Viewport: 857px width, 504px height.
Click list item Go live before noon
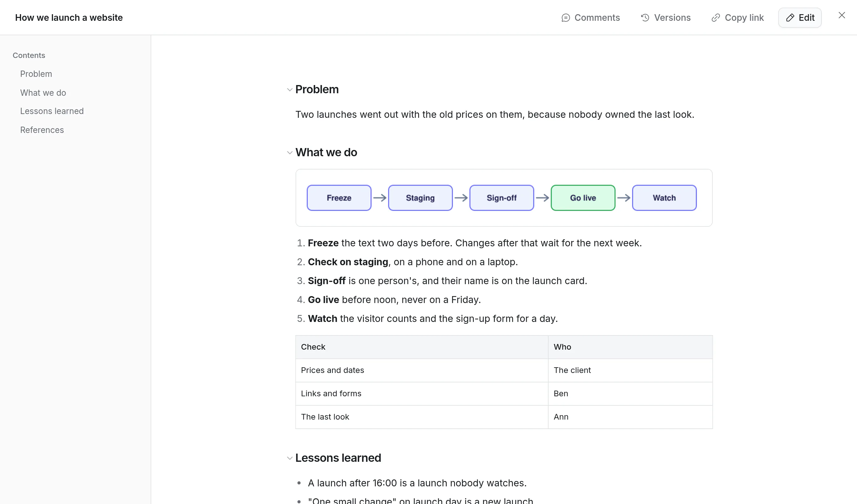(394, 300)
